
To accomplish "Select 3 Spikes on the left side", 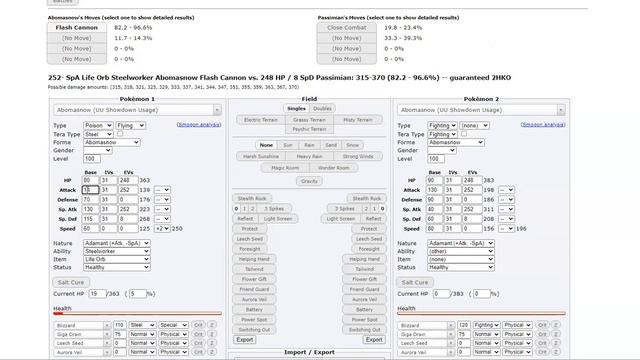I will click(274, 209).
